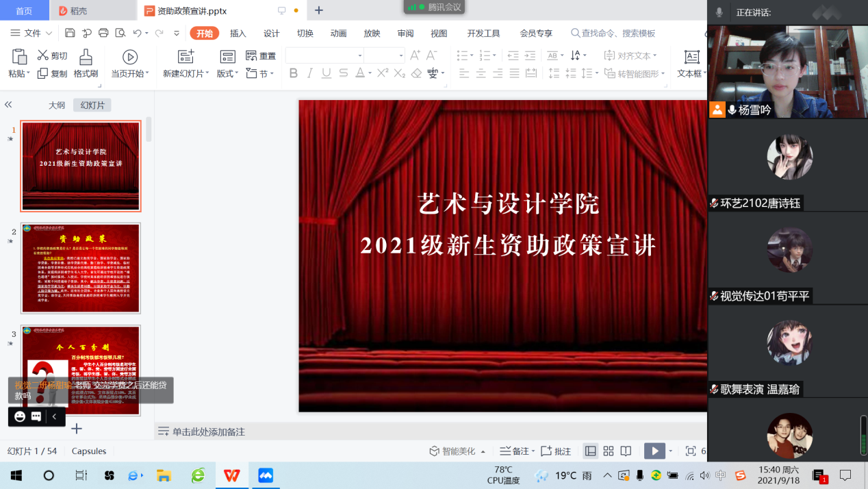868x489 pixels.
Task: Select slide 2 thumbnail 资助政策
Action: pyautogui.click(x=81, y=268)
